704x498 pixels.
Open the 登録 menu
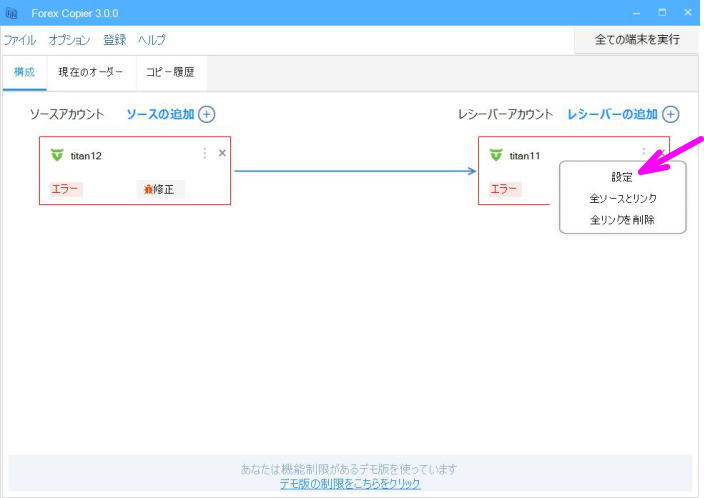pos(114,40)
